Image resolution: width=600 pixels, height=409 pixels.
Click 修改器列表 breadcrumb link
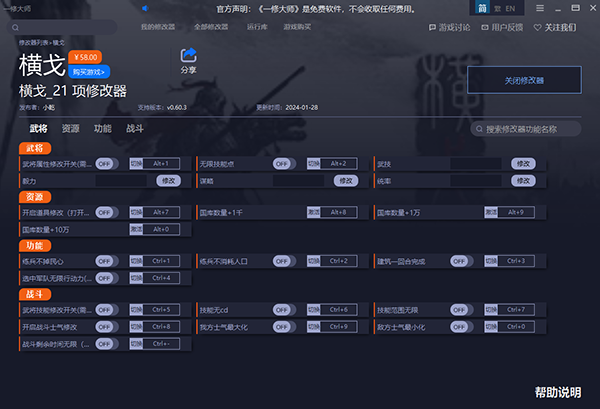(x=34, y=42)
